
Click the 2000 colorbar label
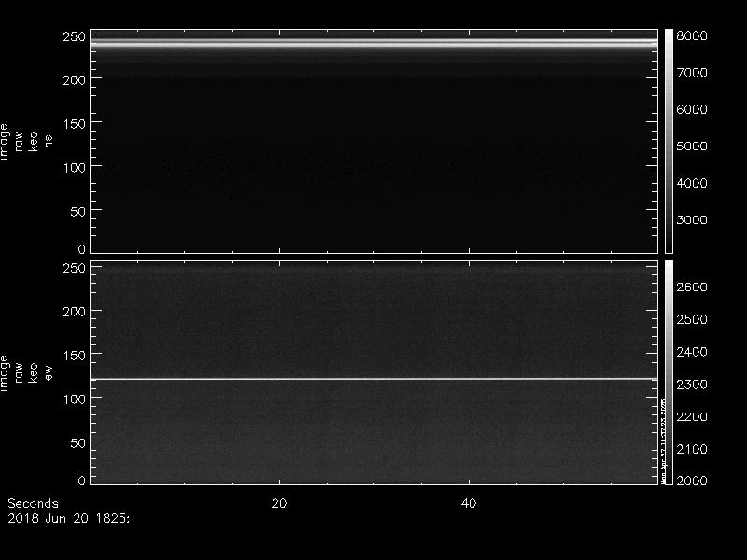(x=692, y=481)
